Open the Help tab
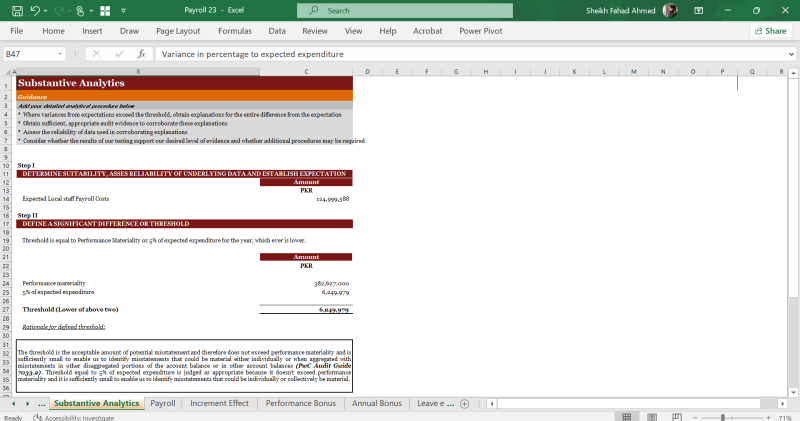Viewport: 800px width, 421px height. point(388,31)
